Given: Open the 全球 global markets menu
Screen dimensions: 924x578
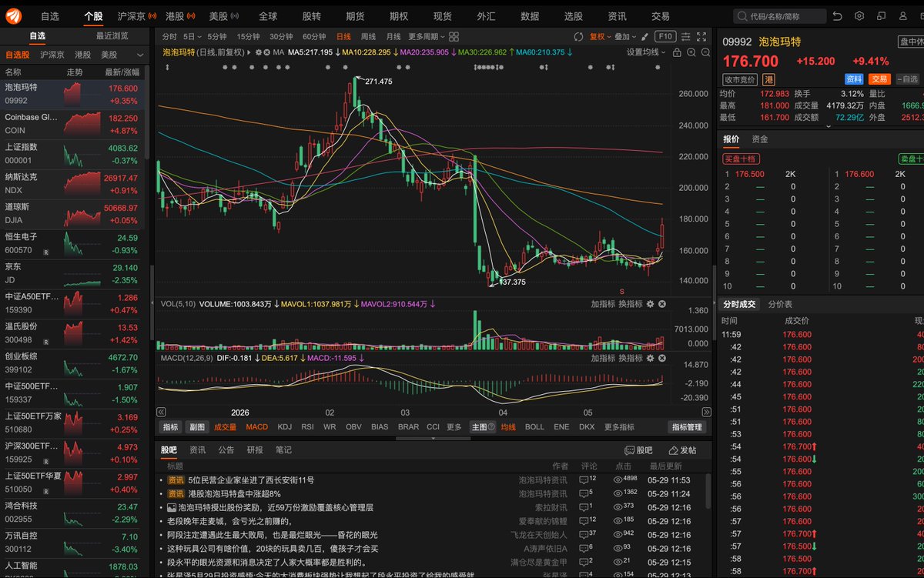Looking at the screenshot, I should [268, 15].
